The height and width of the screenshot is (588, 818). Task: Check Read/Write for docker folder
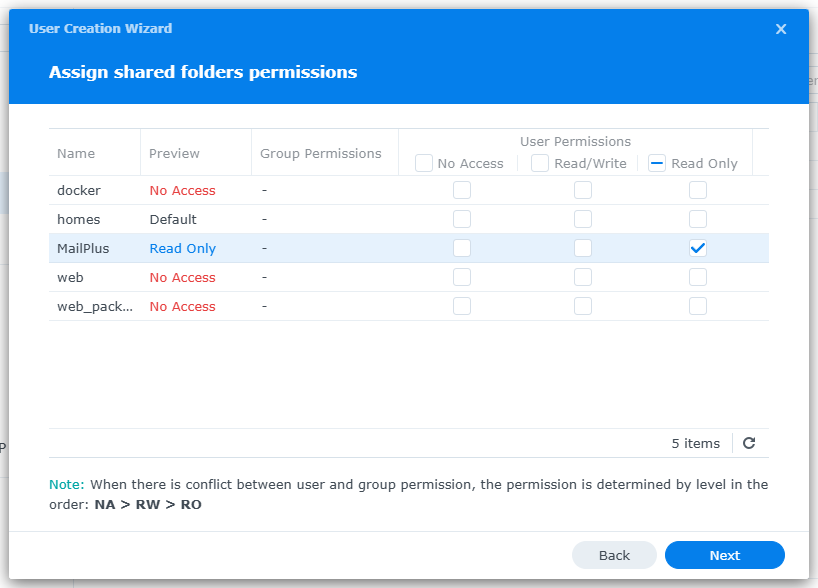click(x=583, y=190)
